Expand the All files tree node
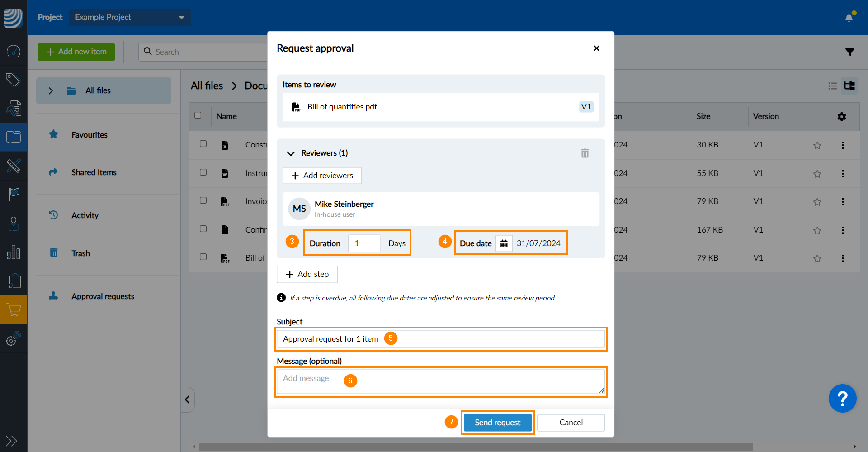The image size is (868, 452). click(51, 91)
